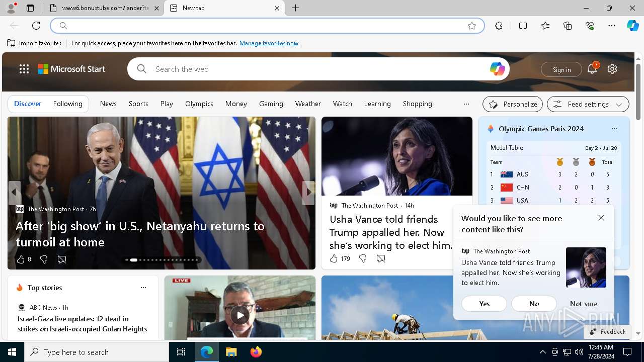Open Settings and more ellipsis menu
The image size is (644, 362).
tap(612, 26)
